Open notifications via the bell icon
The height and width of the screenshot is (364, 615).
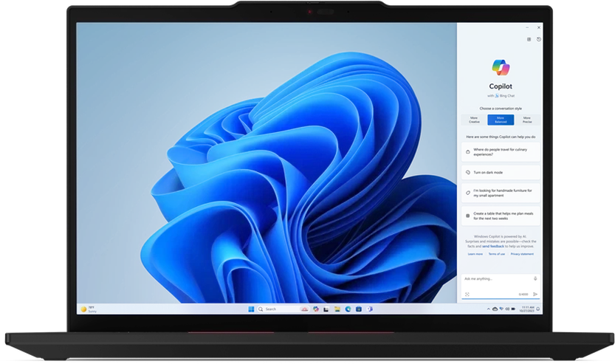click(x=538, y=309)
